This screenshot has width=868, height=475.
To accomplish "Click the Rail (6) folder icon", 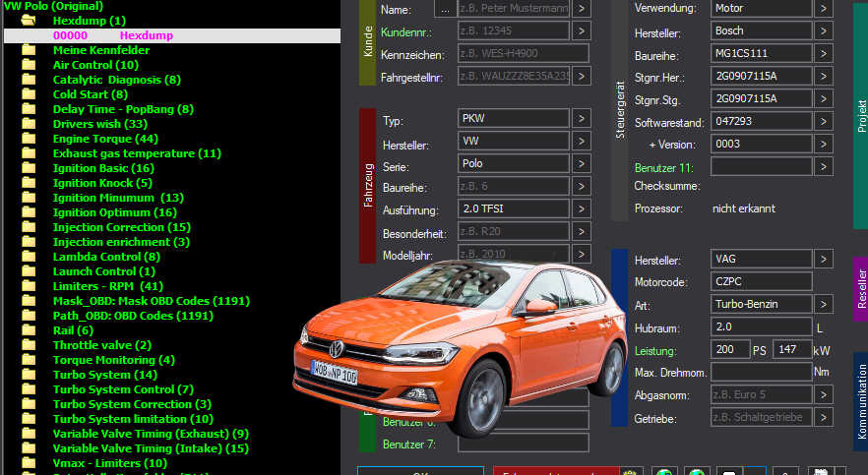I will [x=29, y=330].
